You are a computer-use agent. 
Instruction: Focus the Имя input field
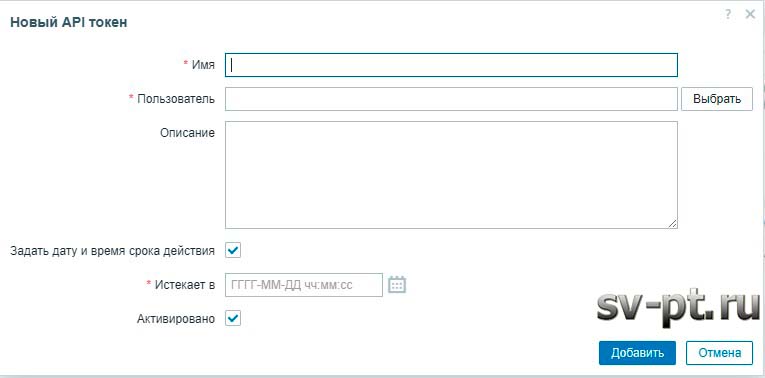pyautogui.click(x=451, y=65)
